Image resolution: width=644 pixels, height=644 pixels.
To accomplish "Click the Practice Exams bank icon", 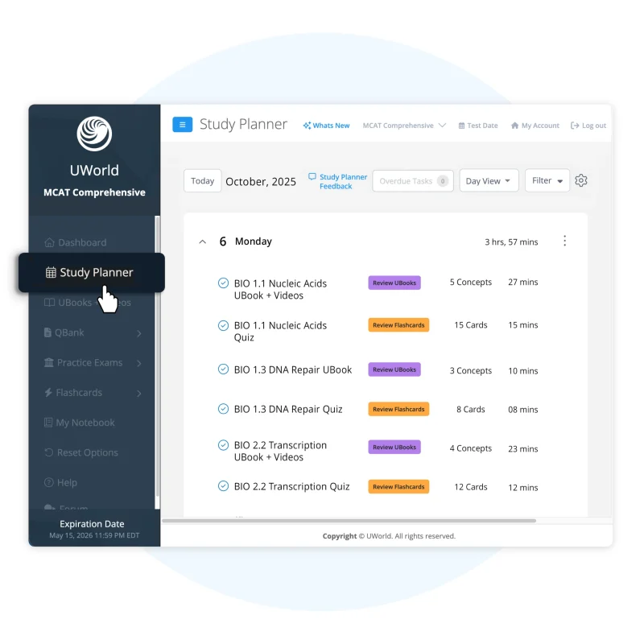I will click(50, 362).
